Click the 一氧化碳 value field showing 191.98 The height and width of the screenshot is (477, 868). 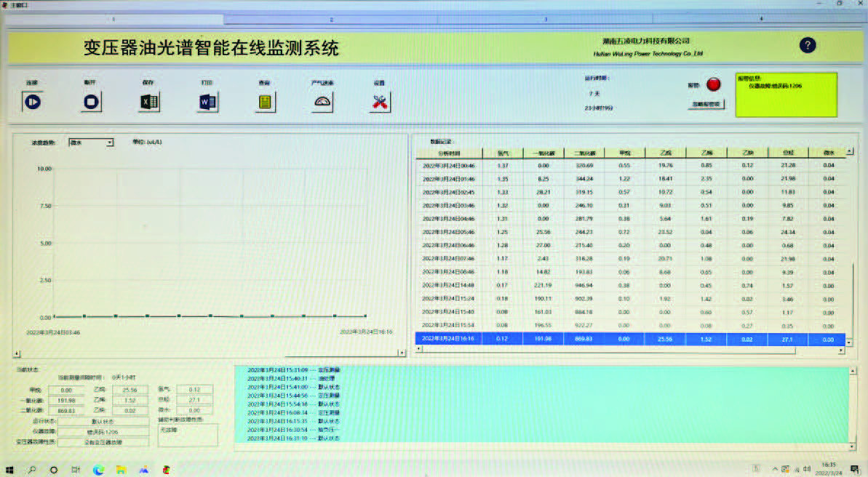tap(66, 400)
